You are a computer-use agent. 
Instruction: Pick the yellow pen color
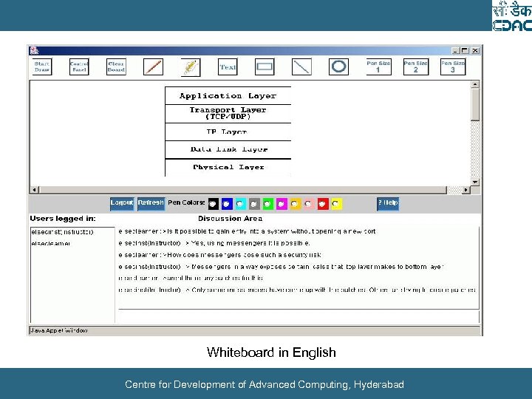337,204
